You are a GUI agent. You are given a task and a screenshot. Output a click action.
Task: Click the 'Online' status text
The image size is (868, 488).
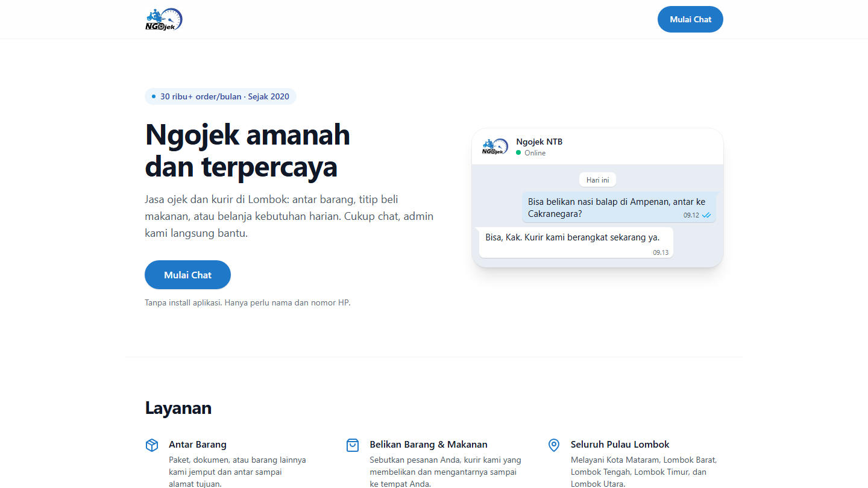[535, 153]
